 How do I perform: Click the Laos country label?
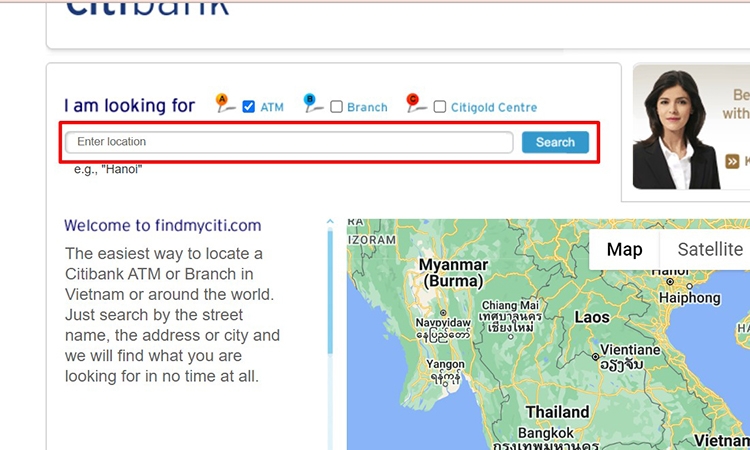coord(592,318)
